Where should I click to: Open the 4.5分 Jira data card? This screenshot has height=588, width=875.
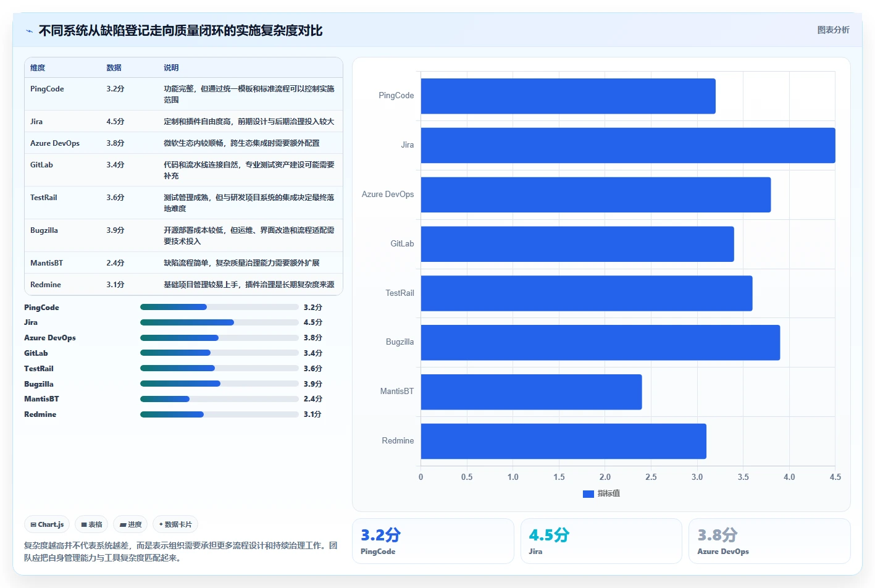601,541
